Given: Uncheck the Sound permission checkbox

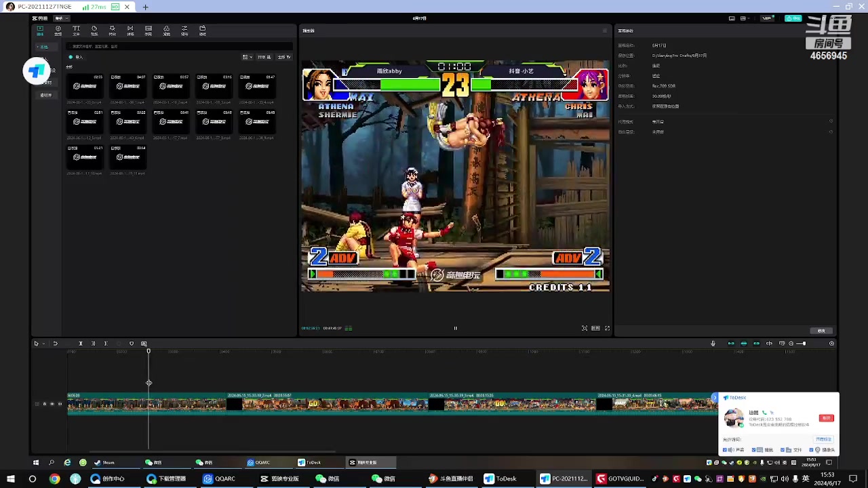Looking at the screenshot, I should (725, 450).
